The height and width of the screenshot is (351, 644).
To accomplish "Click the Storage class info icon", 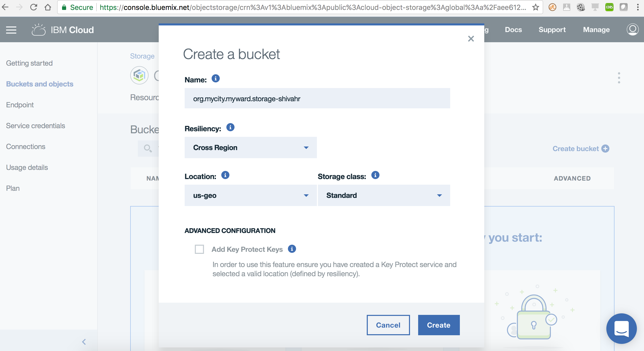I will [x=375, y=175].
